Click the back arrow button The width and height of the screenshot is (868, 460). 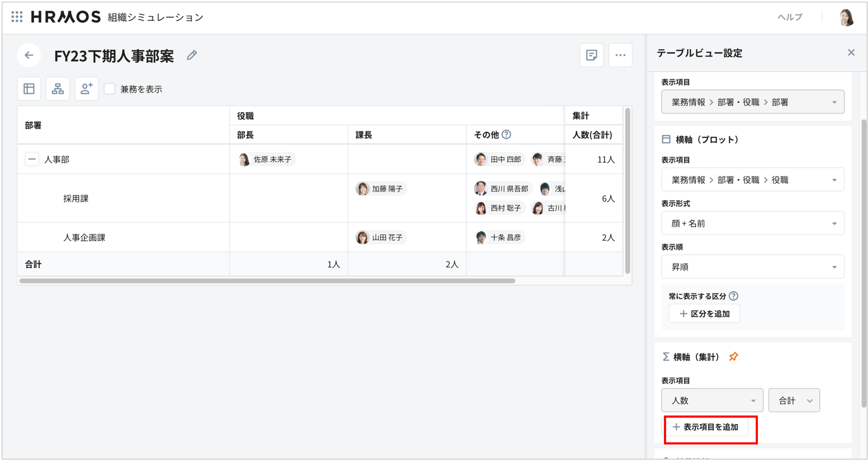coord(29,55)
